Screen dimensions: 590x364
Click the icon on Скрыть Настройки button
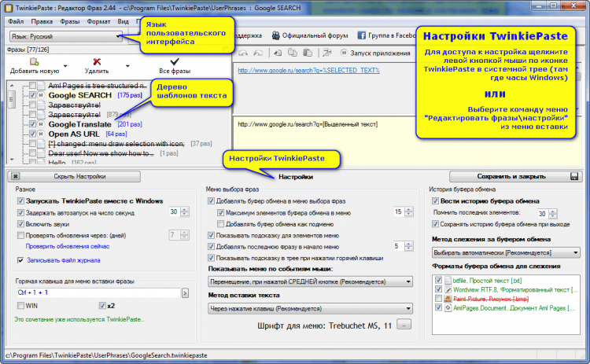click(x=16, y=176)
